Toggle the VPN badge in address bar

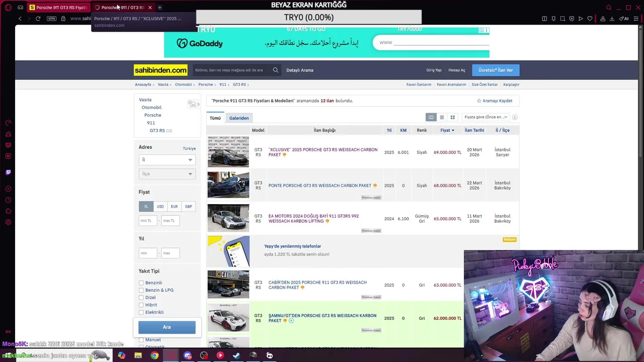coord(51,19)
